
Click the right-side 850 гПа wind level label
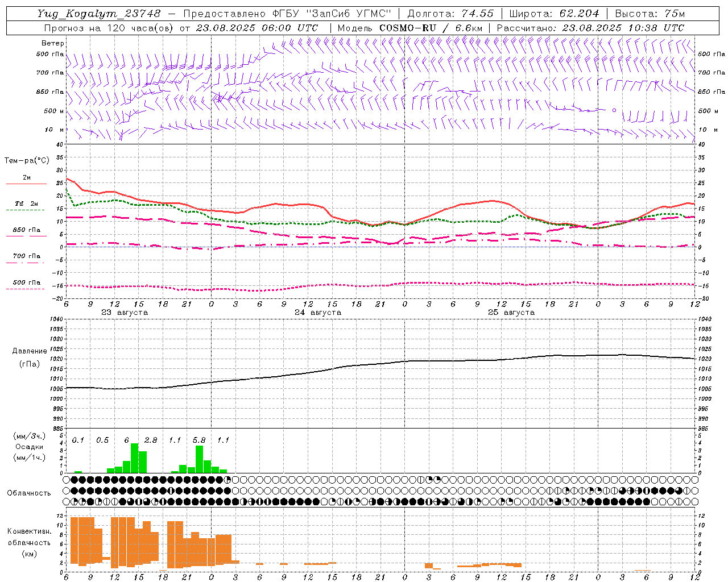712,92
